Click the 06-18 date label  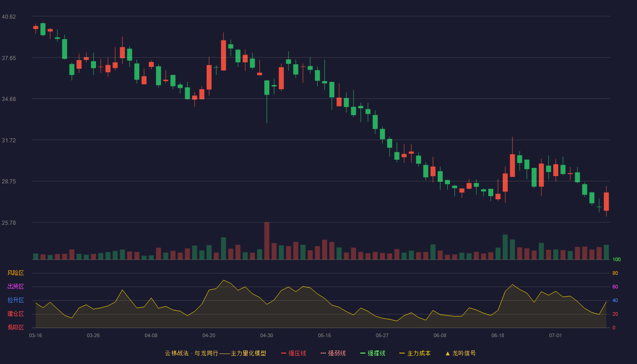498,335
